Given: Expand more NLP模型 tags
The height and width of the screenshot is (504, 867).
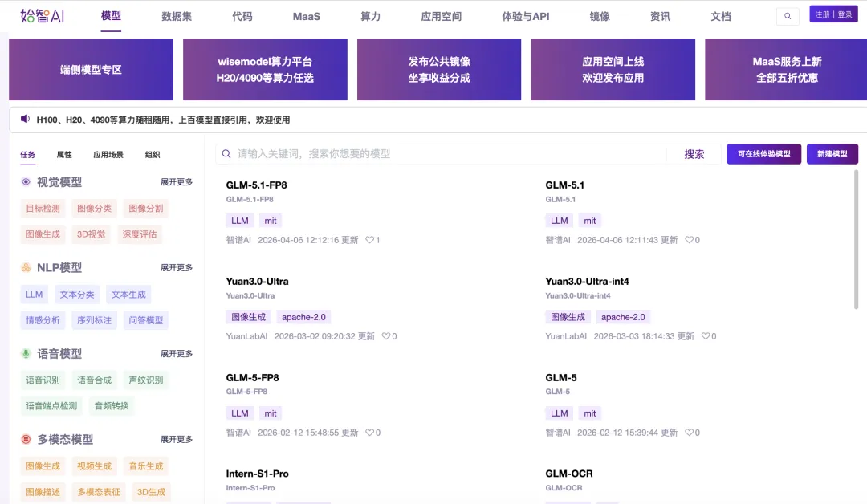Looking at the screenshot, I should (177, 267).
